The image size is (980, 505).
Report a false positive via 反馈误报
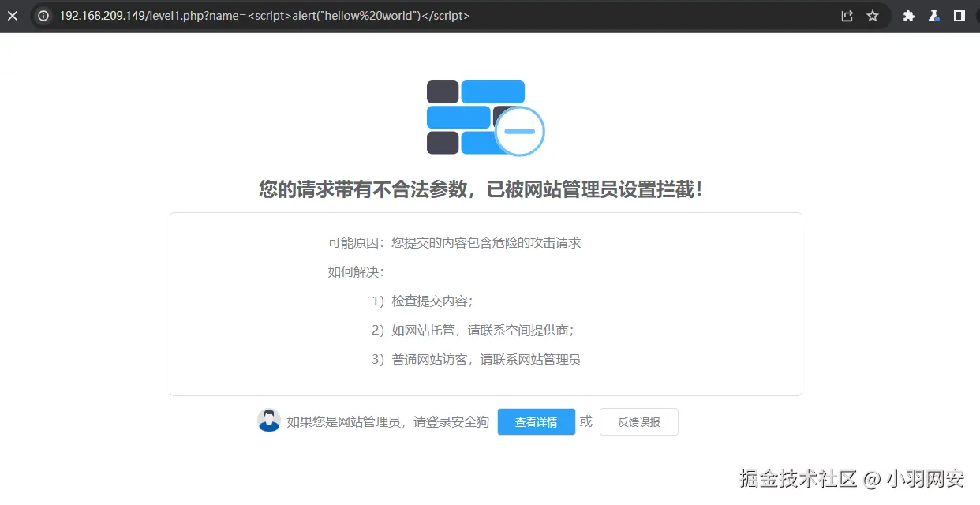coord(639,422)
